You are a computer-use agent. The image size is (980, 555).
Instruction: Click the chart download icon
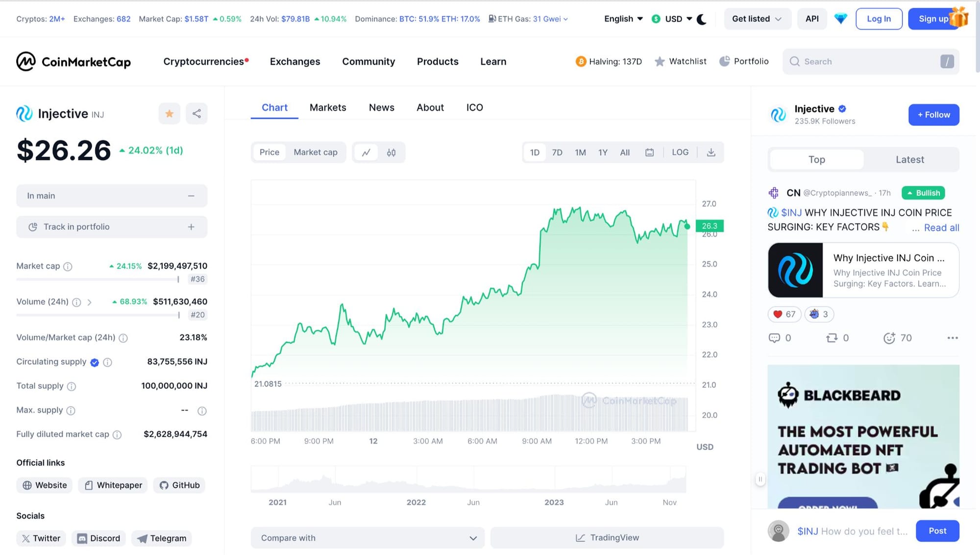pyautogui.click(x=711, y=152)
